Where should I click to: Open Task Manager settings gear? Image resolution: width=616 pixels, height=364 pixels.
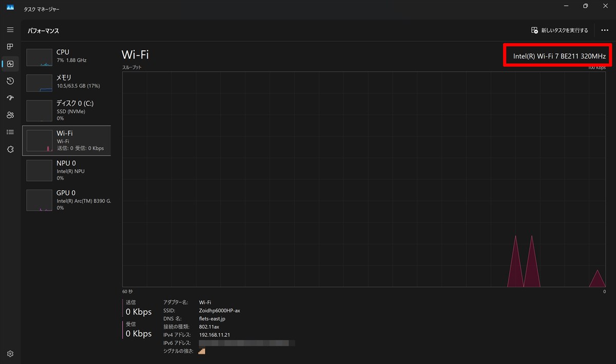pyautogui.click(x=10, y=354)
